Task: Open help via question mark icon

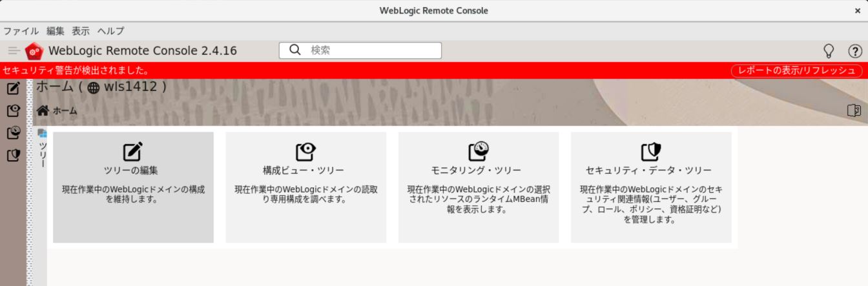Action: pos(854,51)
